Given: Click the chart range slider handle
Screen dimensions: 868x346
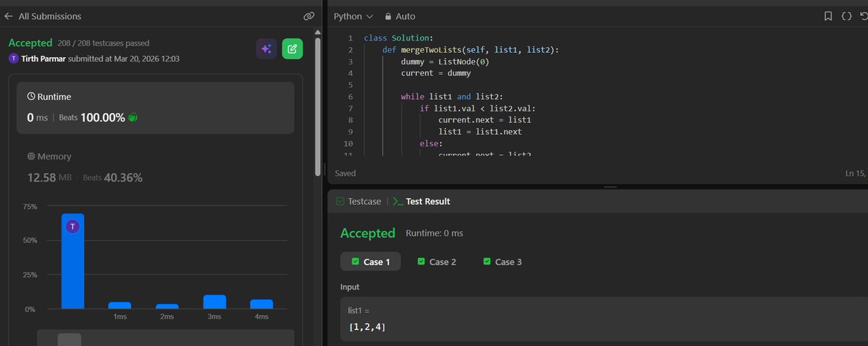Looking at the screenshot, I should 69,339.
